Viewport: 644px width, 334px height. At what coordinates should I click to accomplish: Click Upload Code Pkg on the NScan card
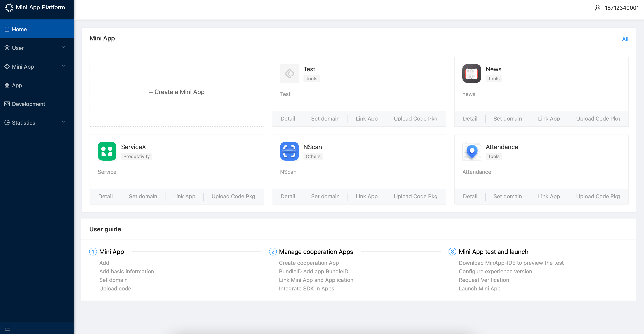(x=415, y=197)
